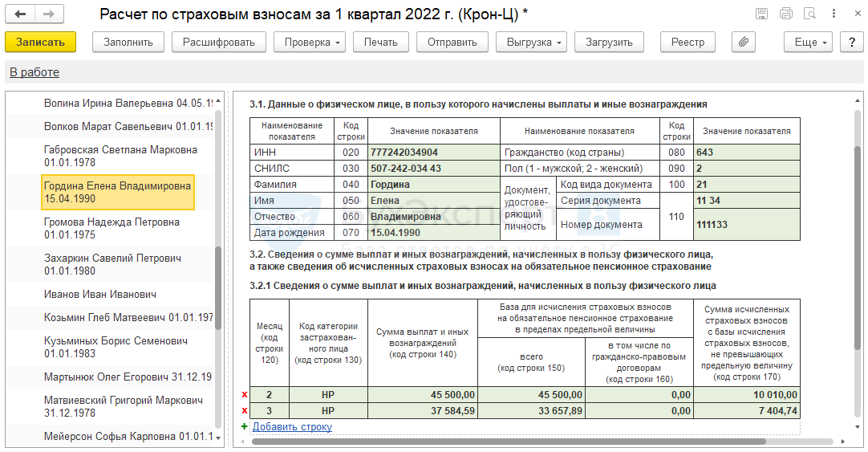The image size is (868, 452).
Task: Click category code НР in month 2 row
Action: (x=328, y=395)
